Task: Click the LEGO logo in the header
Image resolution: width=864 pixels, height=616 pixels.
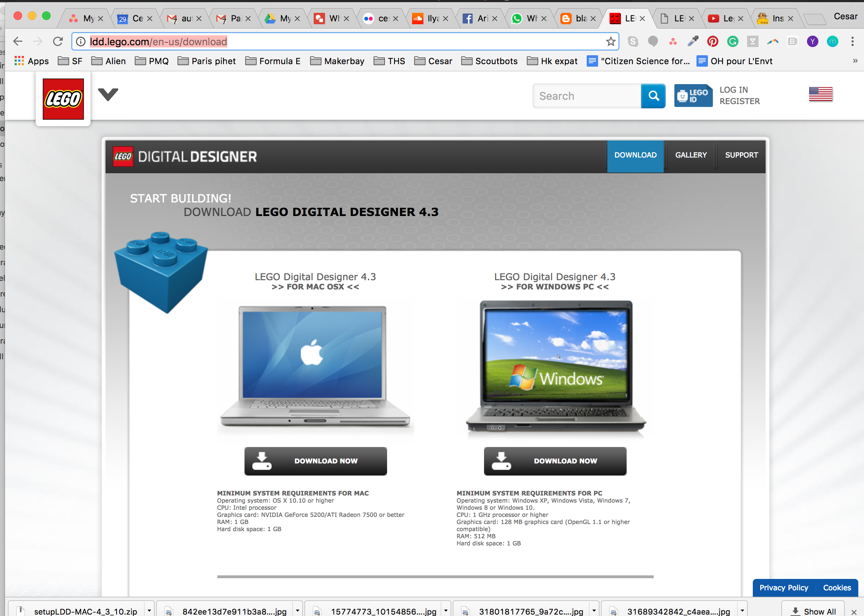Action: [63, 99]
